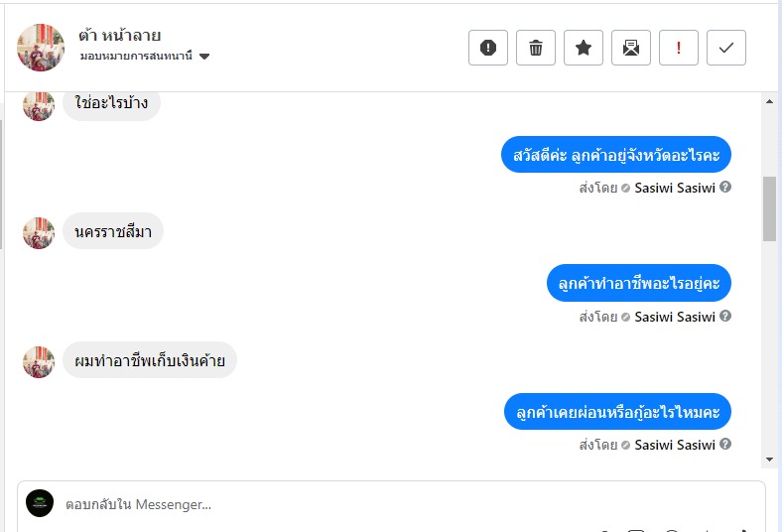Open the customer's profile picture in the header
Viewport: 782px width, 532px height.
click(x=41, y=48)
